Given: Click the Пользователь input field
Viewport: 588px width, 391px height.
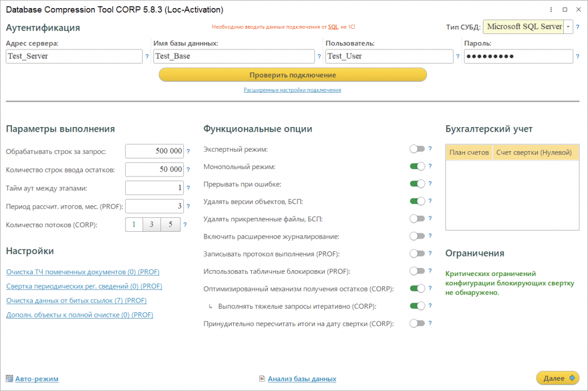Looking at the screenshot, I should 389,56.
